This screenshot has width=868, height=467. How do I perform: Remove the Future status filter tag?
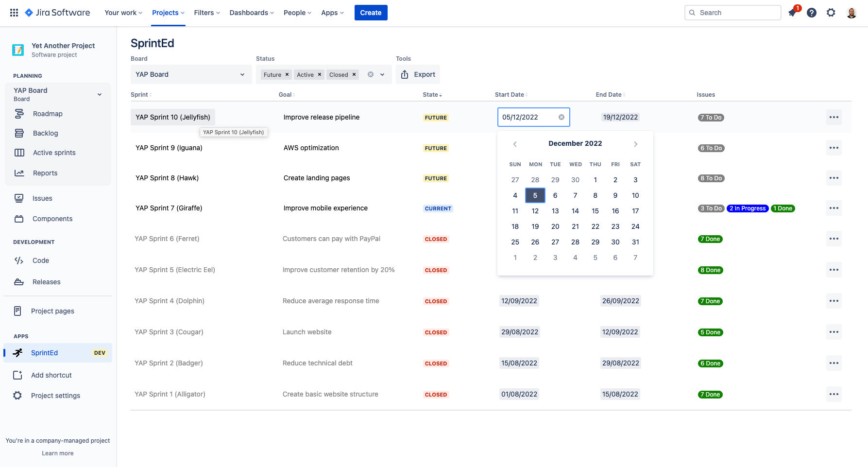click(x=287, y=74)
